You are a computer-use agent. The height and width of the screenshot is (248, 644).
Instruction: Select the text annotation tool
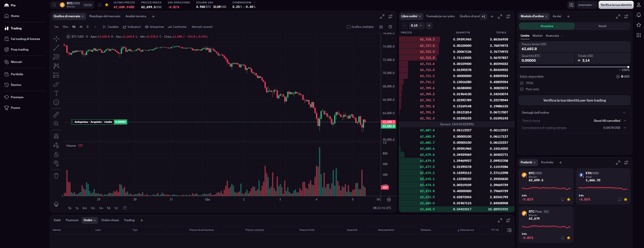point(56,93)
